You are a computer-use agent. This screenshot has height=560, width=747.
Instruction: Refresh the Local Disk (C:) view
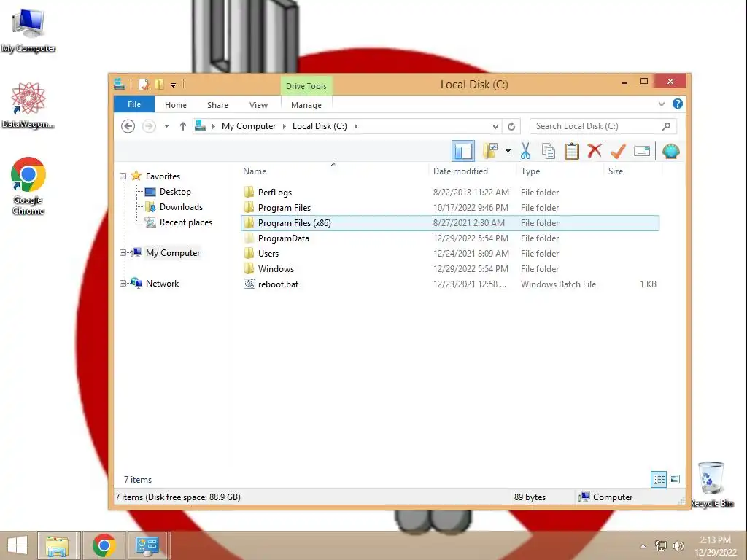(x=511, y=126)
